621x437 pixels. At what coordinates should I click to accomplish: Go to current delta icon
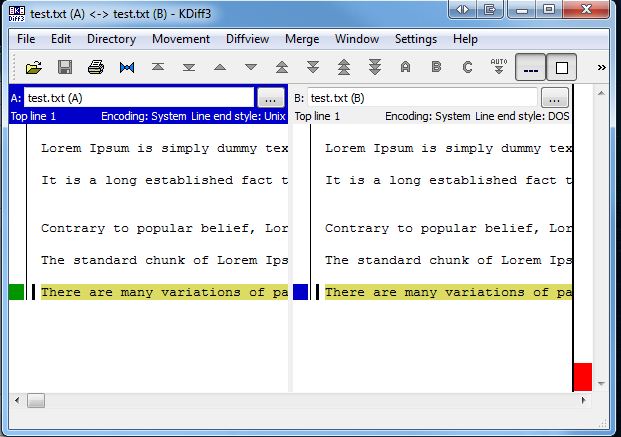point(127,68)
